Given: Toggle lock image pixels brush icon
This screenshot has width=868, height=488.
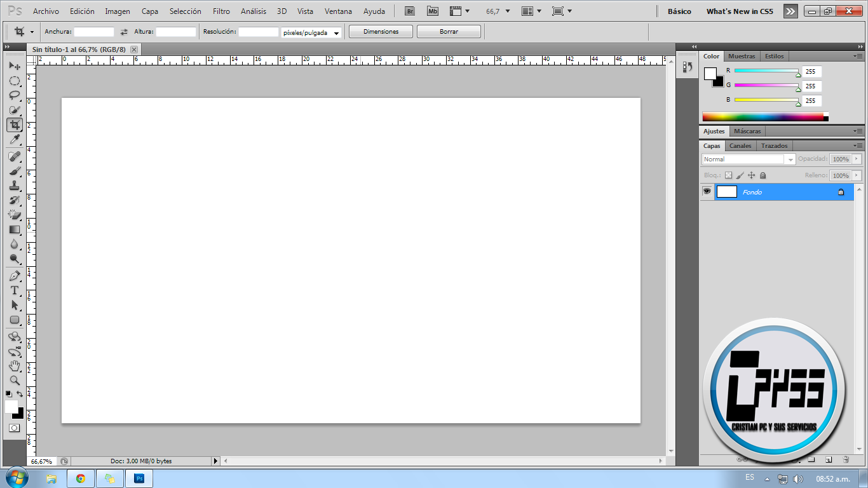Looking at the screenshot, I should (x=740, y=175).
